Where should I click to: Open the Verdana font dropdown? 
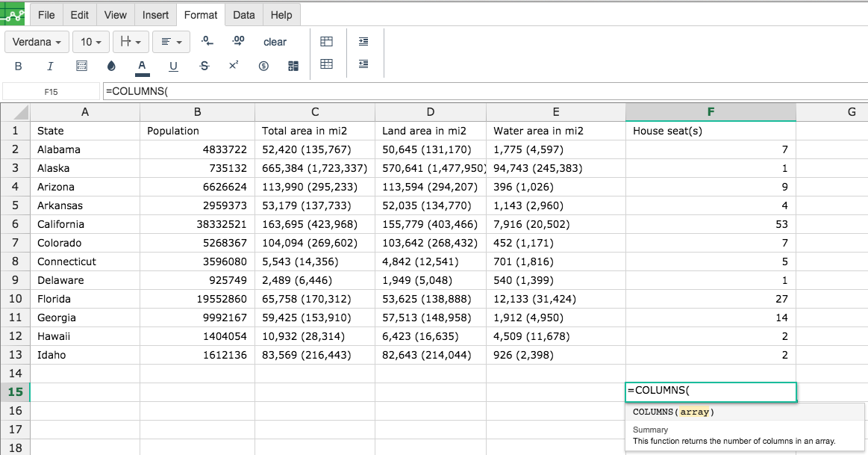[x=37, y=42]
